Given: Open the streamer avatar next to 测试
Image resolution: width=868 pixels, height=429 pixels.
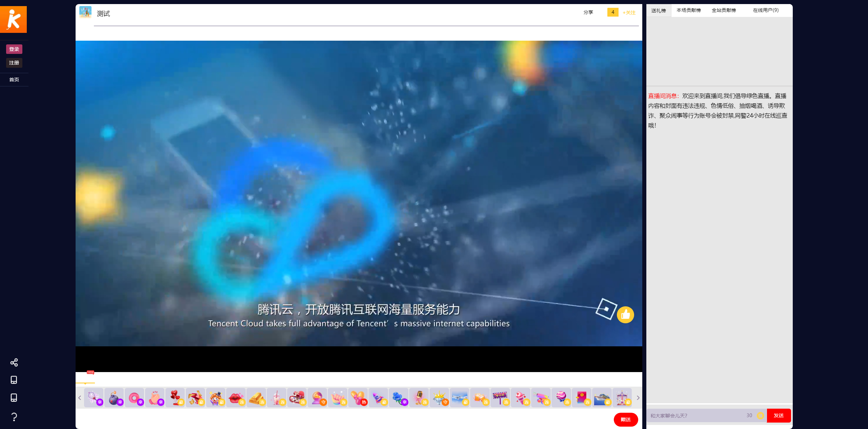Looking at the screenshot, I should [x=85, y=12].
